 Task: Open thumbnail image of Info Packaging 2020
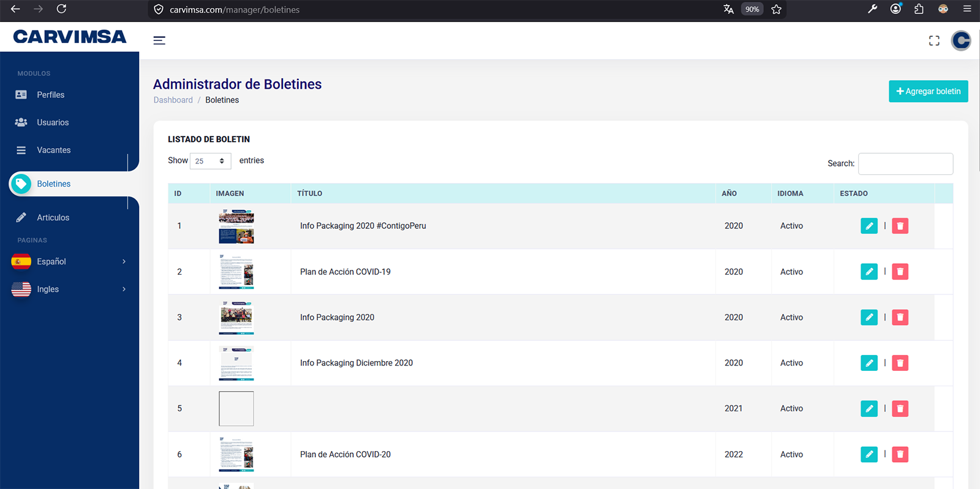(x=236, y=317)
